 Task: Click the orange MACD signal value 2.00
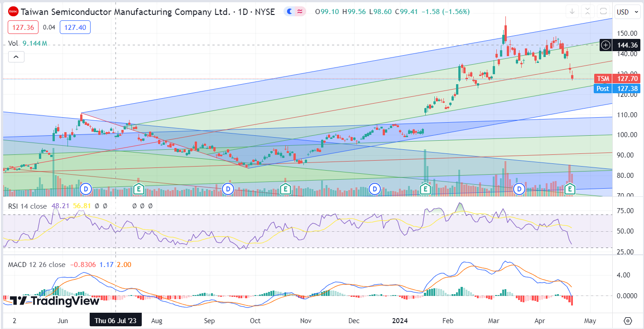pos(124,265)
